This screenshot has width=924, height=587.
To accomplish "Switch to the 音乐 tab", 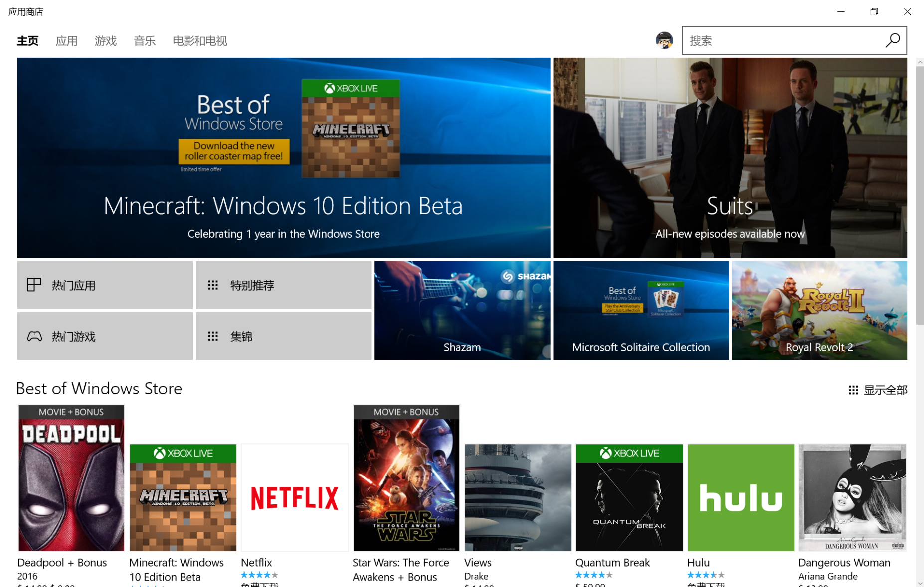I will 145,41.
